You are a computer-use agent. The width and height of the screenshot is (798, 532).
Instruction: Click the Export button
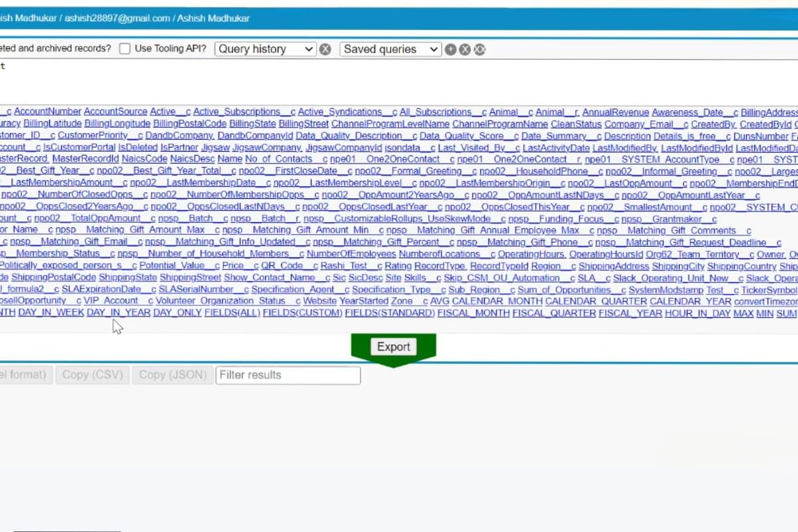click(394, 346)
